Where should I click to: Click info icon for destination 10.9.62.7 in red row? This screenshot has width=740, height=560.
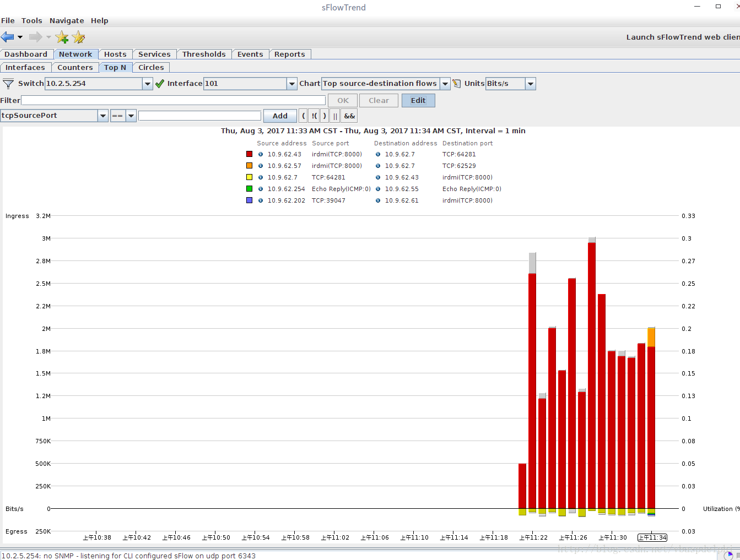point(378,154)
